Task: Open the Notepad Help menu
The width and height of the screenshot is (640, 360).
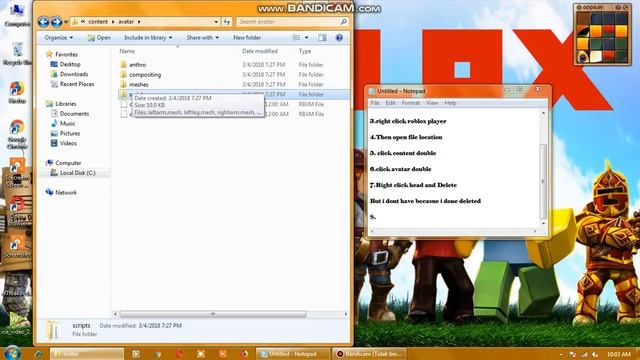Action: [450, 103]
